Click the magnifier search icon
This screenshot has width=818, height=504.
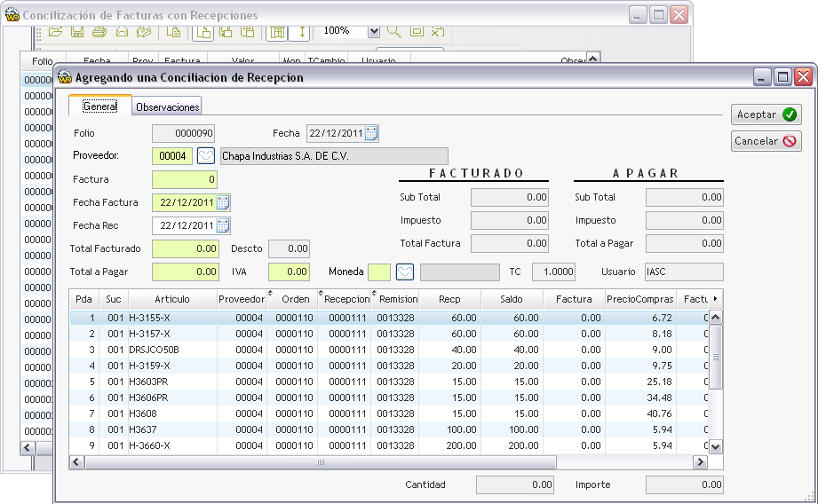pos(393,31)
